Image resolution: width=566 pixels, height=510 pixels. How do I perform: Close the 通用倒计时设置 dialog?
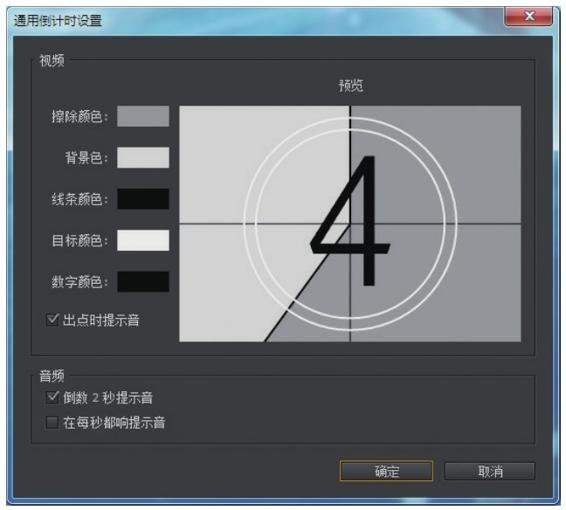click(528, 16)
